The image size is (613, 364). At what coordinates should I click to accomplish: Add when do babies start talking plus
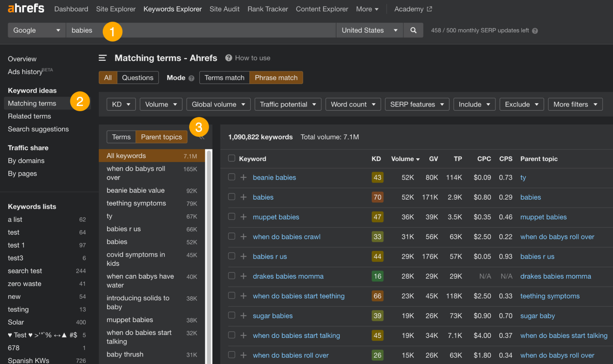[243, 335]
